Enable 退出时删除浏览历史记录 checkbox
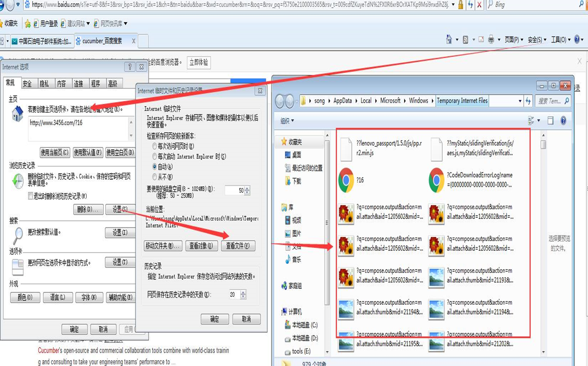 (31, 196)
